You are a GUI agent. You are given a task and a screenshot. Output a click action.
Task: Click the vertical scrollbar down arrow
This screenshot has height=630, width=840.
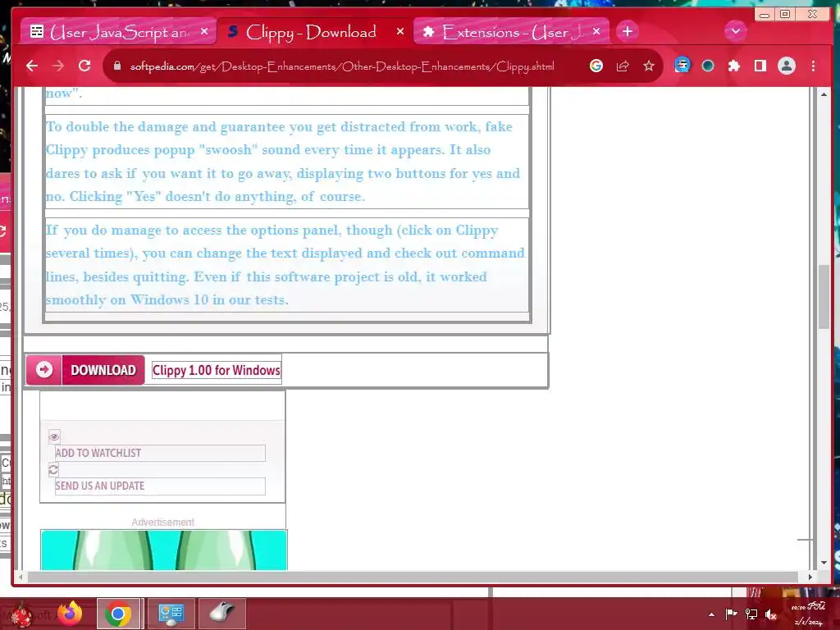[824, 563]
